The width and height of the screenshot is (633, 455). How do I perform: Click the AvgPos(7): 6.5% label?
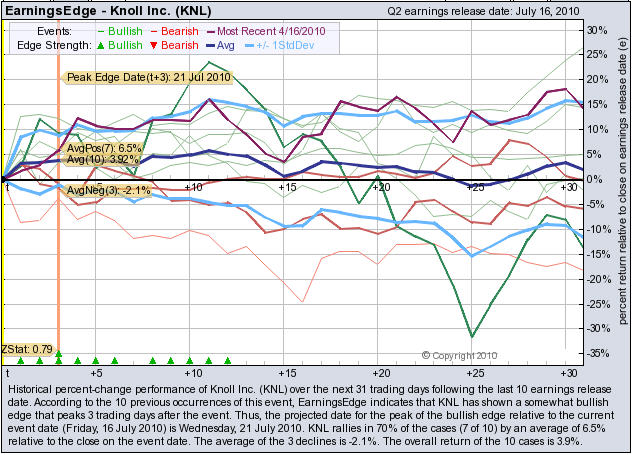click(x=104, y=148)
